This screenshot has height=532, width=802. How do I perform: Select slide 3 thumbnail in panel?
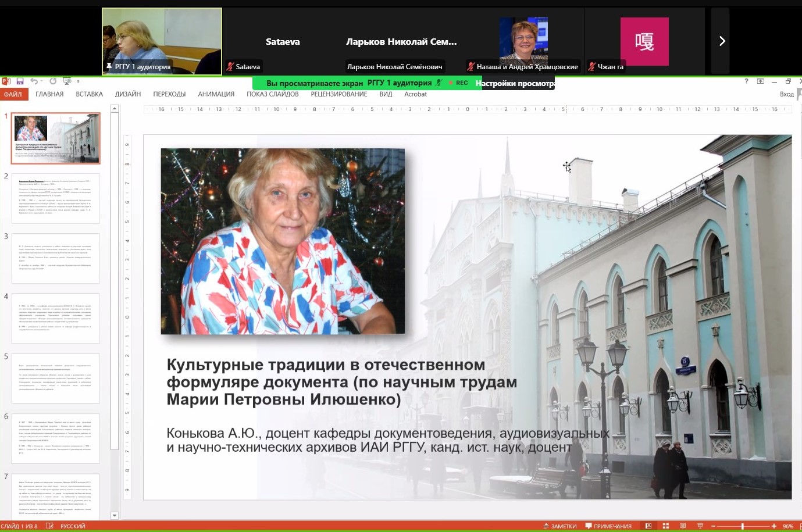[56, 258]
